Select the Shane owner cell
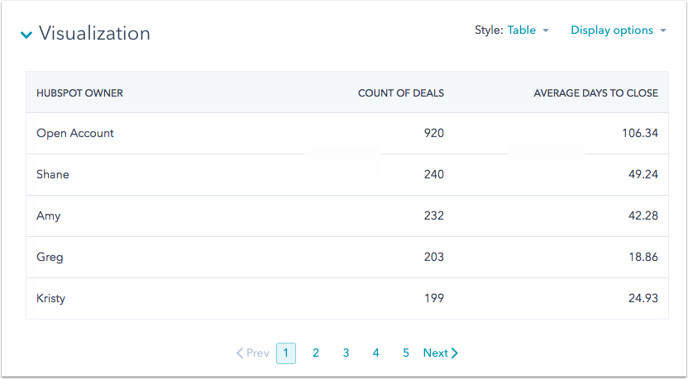The height and width of the screenshot is (379, 688). 53,175
